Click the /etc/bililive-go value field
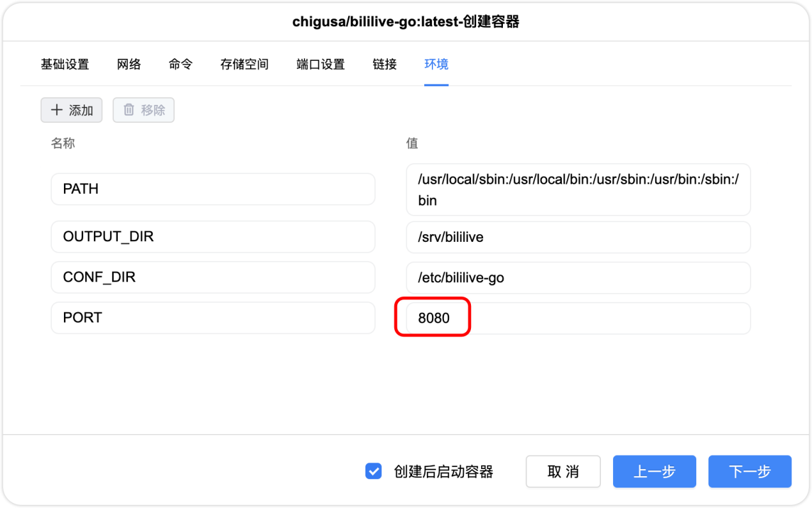Viewport: 812px width, 508px height. click(578, 278)
